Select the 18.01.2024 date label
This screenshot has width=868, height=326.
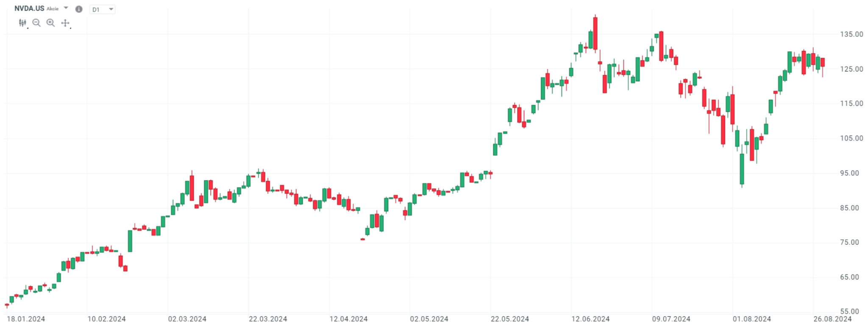click(26, 319)
